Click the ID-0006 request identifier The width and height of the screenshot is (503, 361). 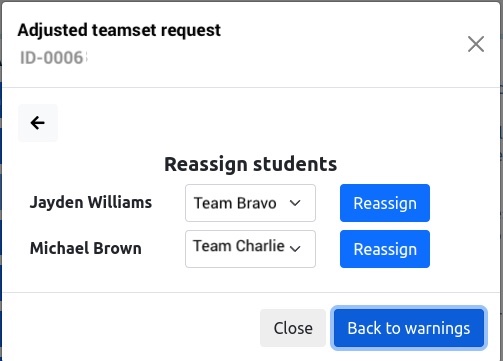53,58
